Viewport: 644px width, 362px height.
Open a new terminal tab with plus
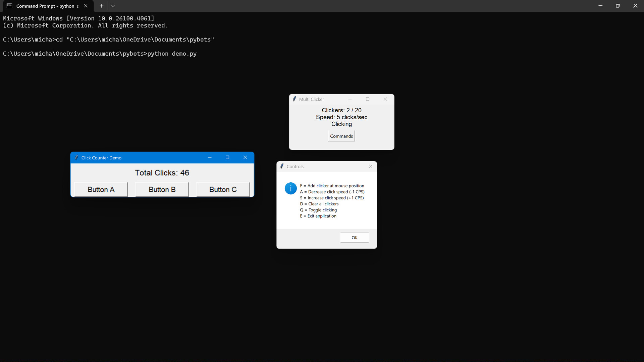click(101, 6)
